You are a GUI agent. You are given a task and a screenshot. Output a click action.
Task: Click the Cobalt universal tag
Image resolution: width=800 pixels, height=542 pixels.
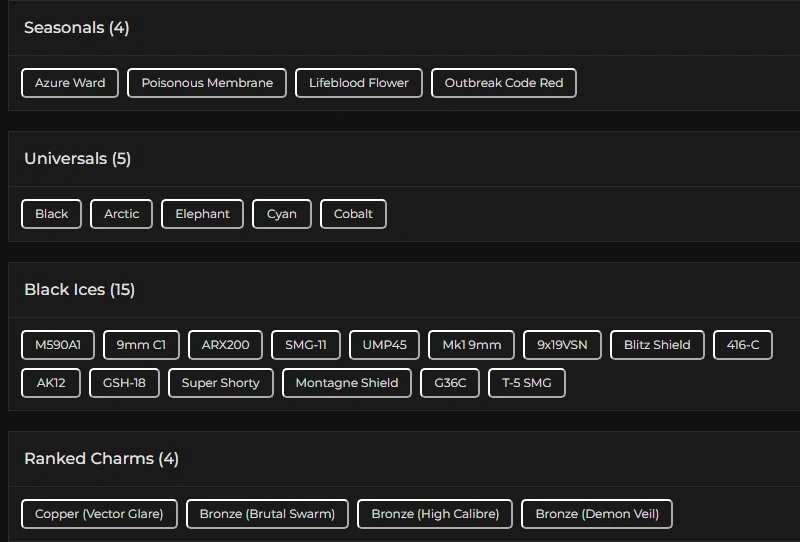[x=353, y=214]
